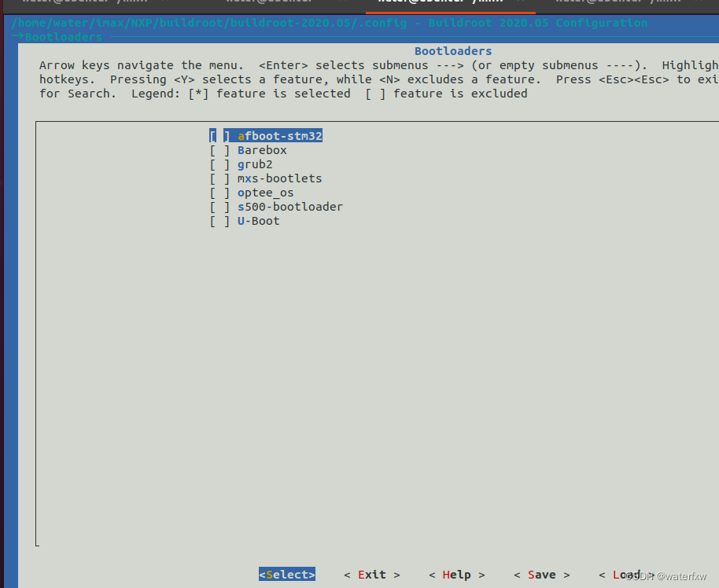Select the U-Boot entry label
This screenshot has width=719, height=588.
pyautogui.click(x=258, y=222)
